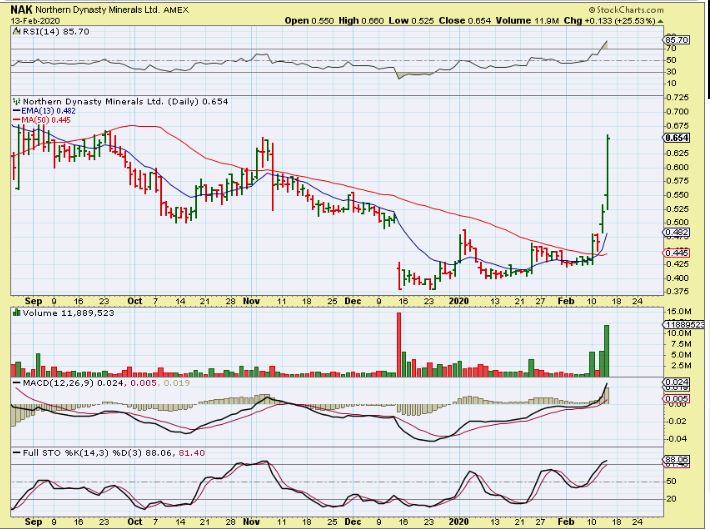Click the green volume icon beside Volume 11,889,523
The width and height of the screenshot is (710, 530).
click(17, 313)
